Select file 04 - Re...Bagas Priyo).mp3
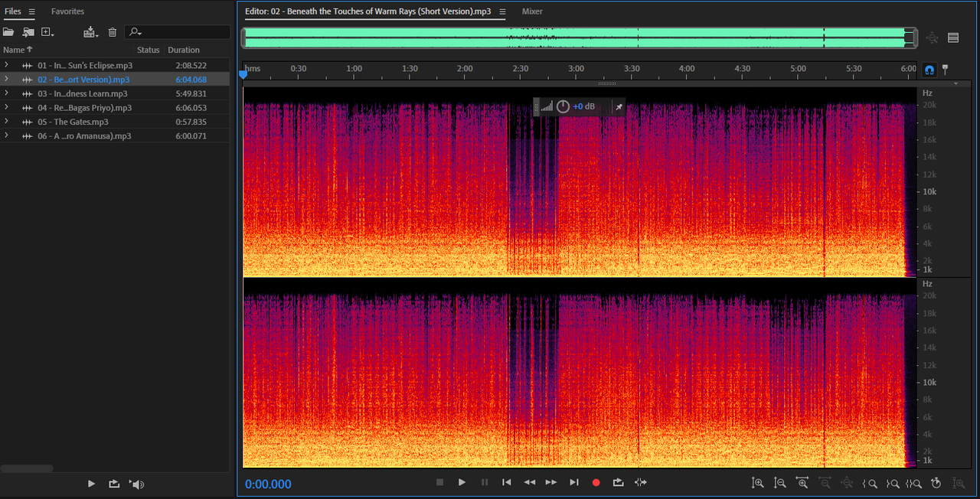This screenshot has height=499, width=980. click(85, 108)
